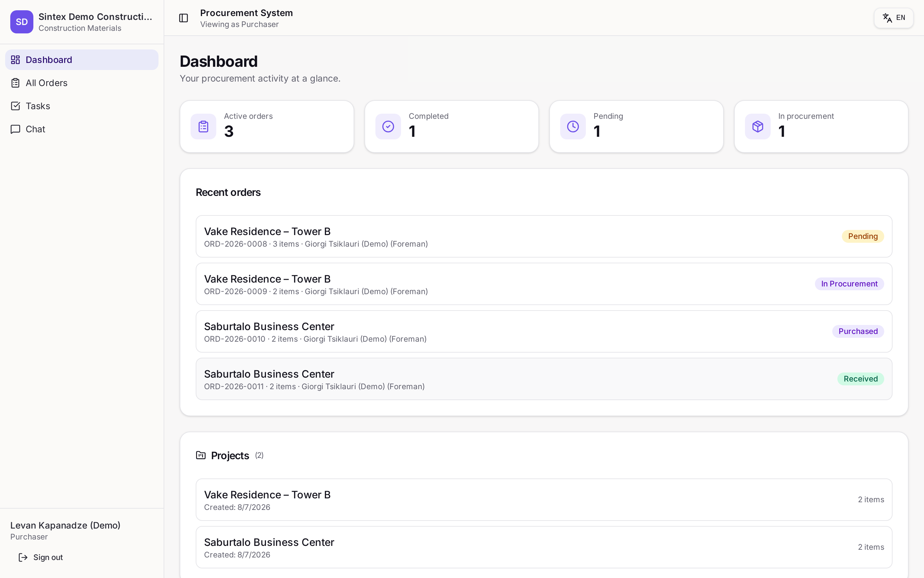Click the Completed stat card label
Screen dimensions: 924x578
pyautogui.click(x=428, y=116)
